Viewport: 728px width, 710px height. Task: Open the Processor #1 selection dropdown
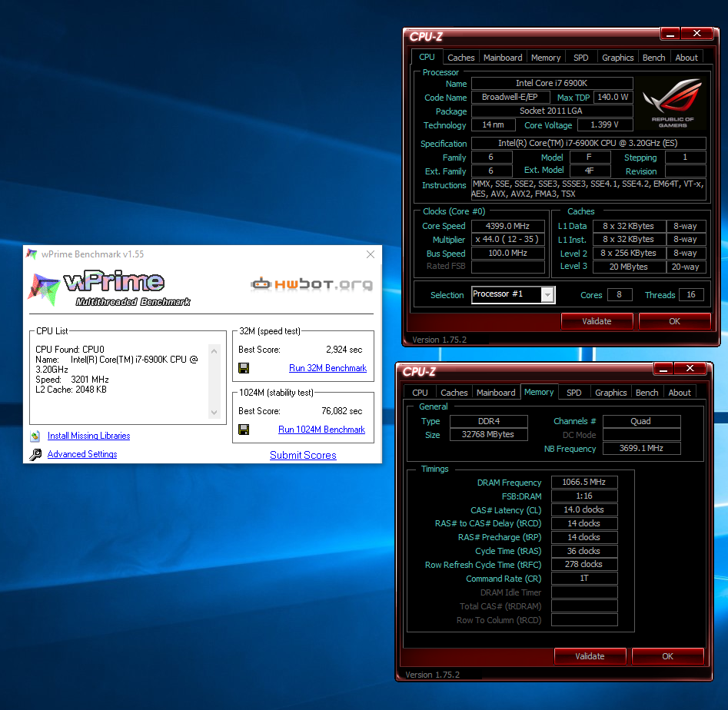pos(548,294)
